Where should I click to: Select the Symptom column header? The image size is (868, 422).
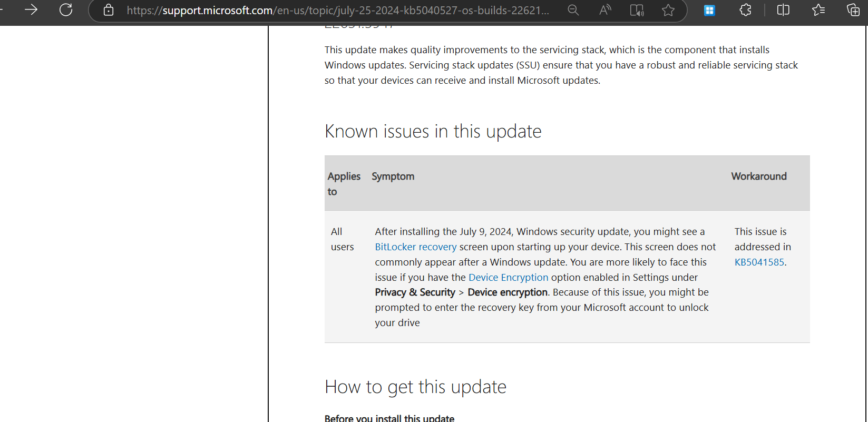[x=393, y=176]
